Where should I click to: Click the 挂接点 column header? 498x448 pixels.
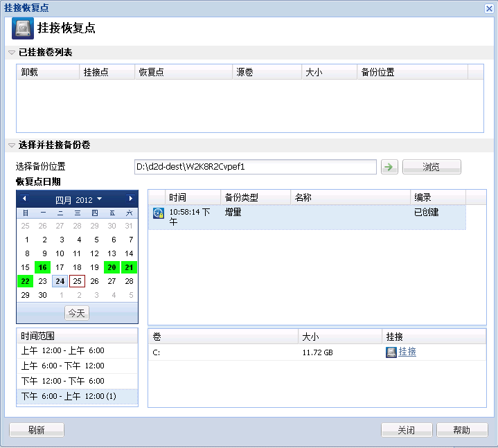click(107, 72)
